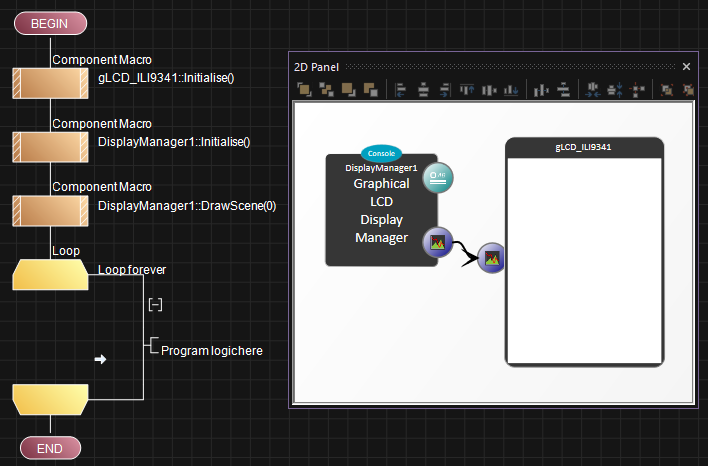Click the Console badge on DisplayManager1

click(381, 153)
